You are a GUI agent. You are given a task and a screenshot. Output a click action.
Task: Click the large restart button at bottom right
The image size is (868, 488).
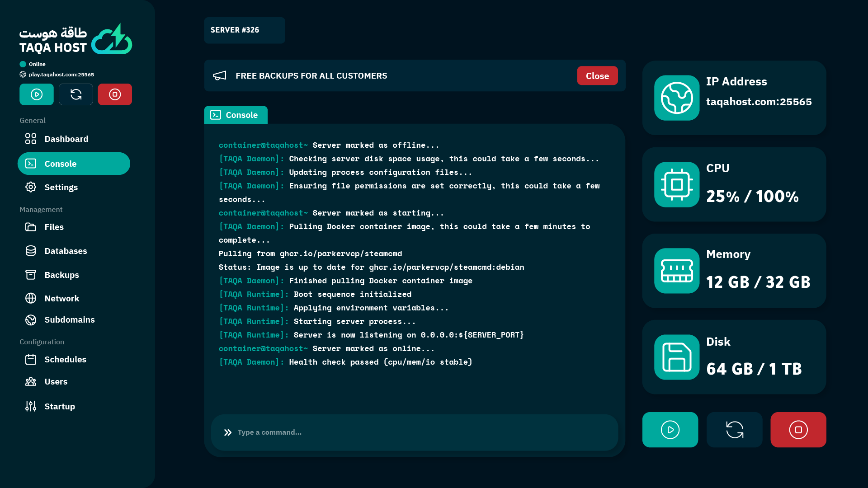point(734,430)
